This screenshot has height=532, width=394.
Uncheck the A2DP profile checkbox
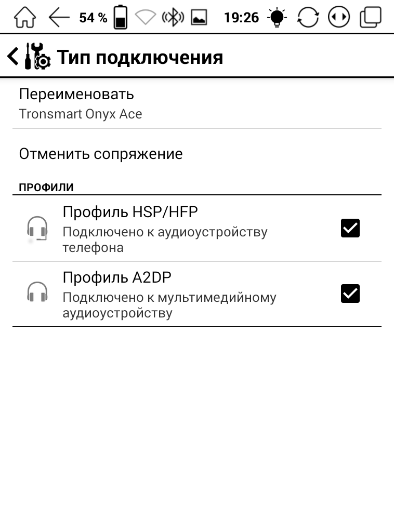point(350,294)
